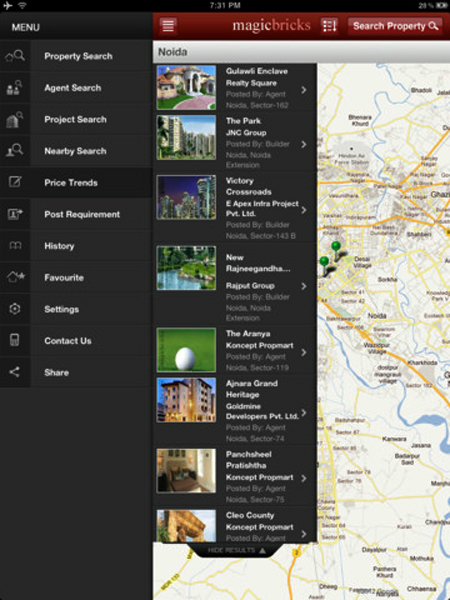Expand Panchsheel Pratishtha chevron
This screenshot has height=600, width=450.
[x=304, y=478]
